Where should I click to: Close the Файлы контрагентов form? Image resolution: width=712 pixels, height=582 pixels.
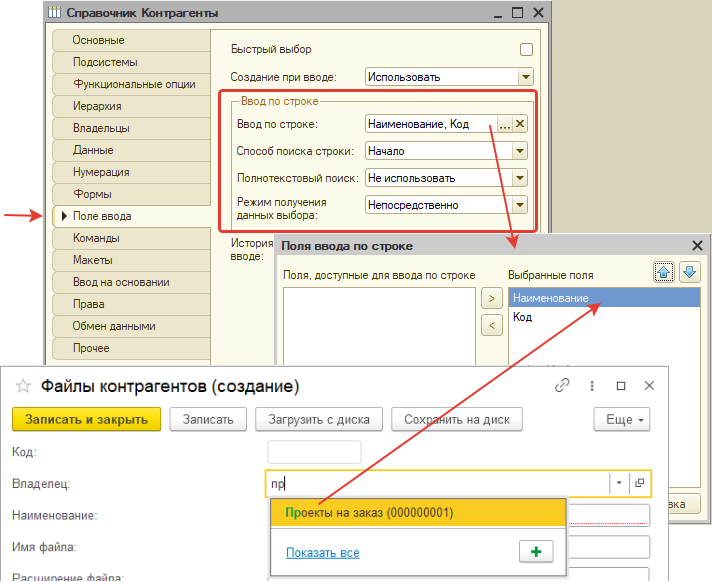649,386
